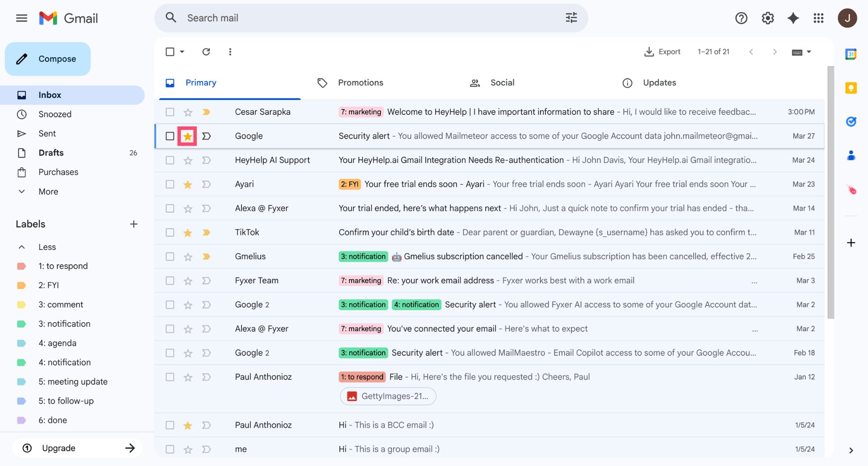The image size is (868, 466).
Task: Open the Sent folder
Action: tap(72, 134)
